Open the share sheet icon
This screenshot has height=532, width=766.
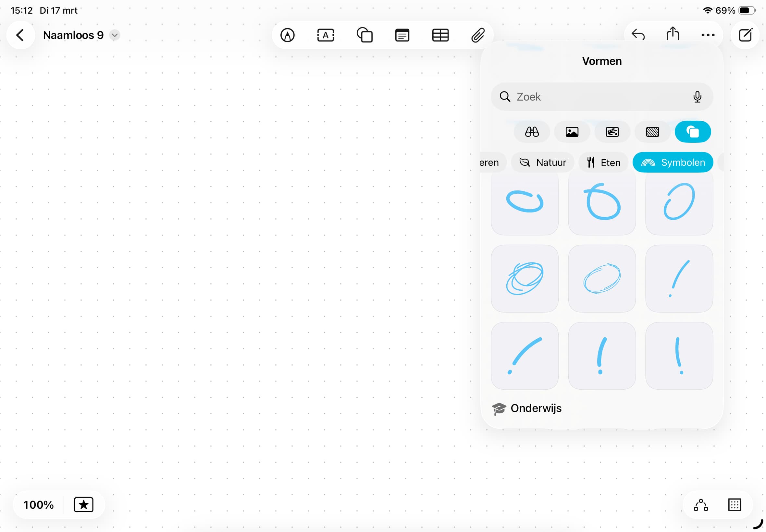[673, 34]
